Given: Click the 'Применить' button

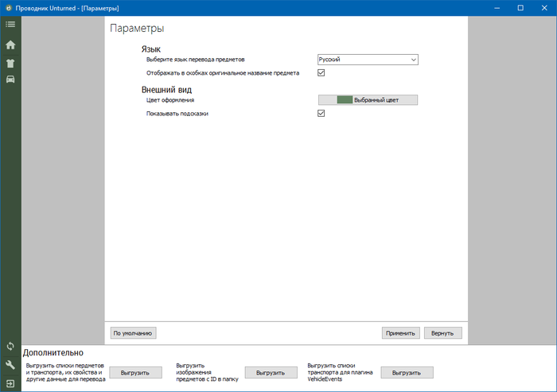Looking at the screenshot, I should pyautogui.click(x=400, y=333).
